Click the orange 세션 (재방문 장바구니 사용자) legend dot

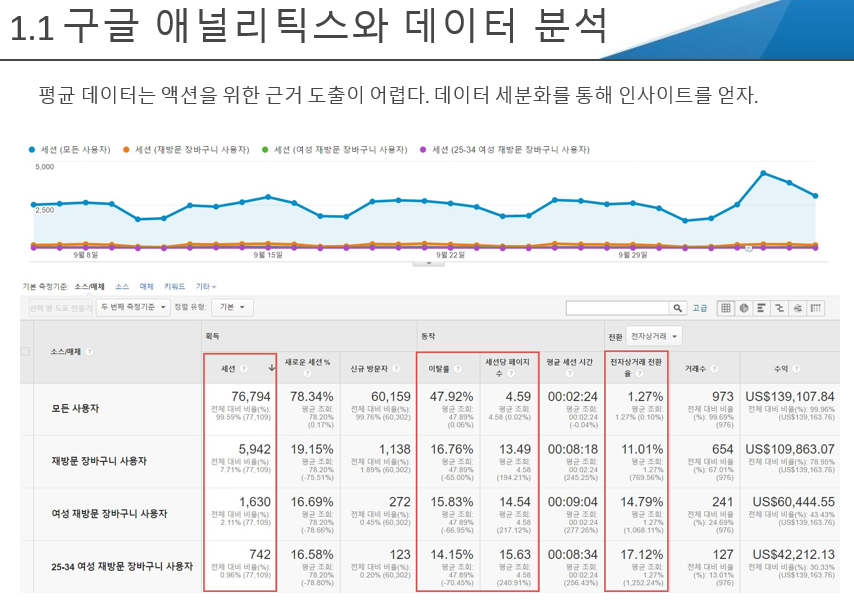tap(126, 150)
